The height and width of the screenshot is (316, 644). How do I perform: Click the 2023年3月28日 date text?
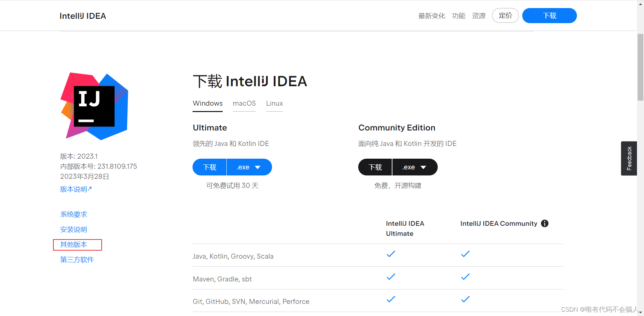[85, 176]
